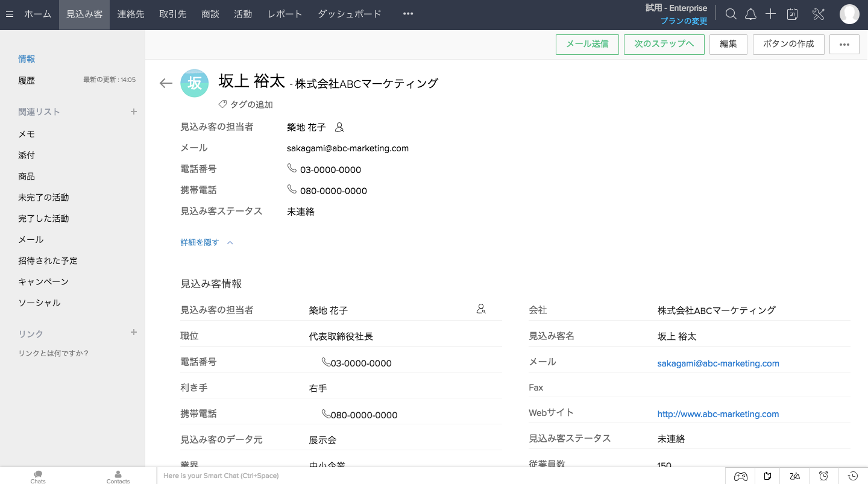Open the more-actions ellipsis button
The image size is (868, 484).
pos(844,44)
